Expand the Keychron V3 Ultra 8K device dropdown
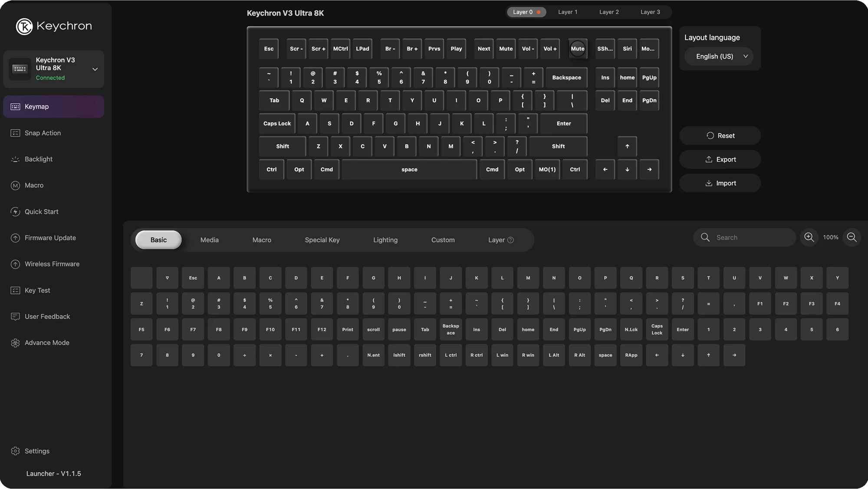Image resolution: width=868 pixels, height=489 pixels. 95,69
